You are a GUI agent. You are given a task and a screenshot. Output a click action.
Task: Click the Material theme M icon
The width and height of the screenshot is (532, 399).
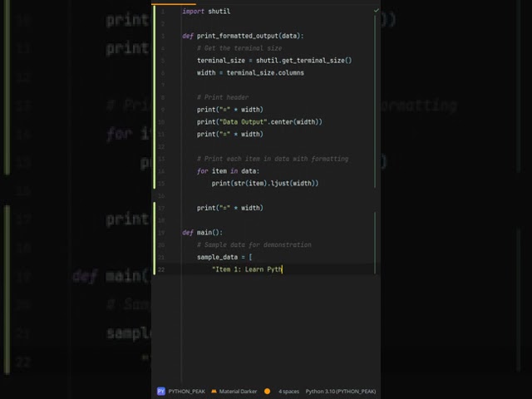(x=214, y=392)
